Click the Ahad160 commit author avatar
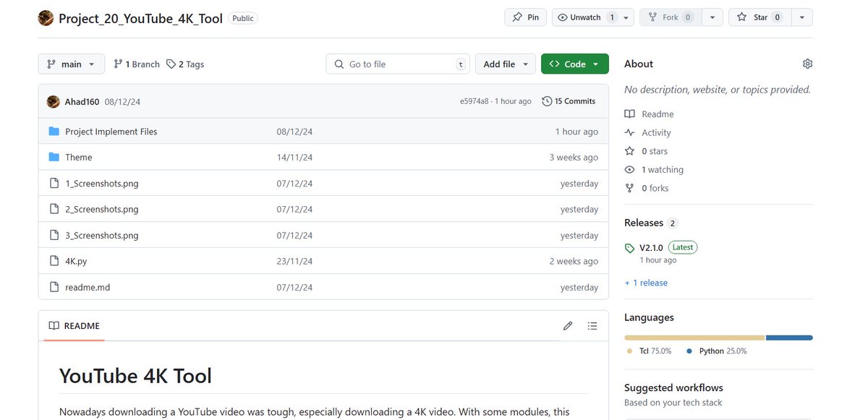 (x=53, y=102)
